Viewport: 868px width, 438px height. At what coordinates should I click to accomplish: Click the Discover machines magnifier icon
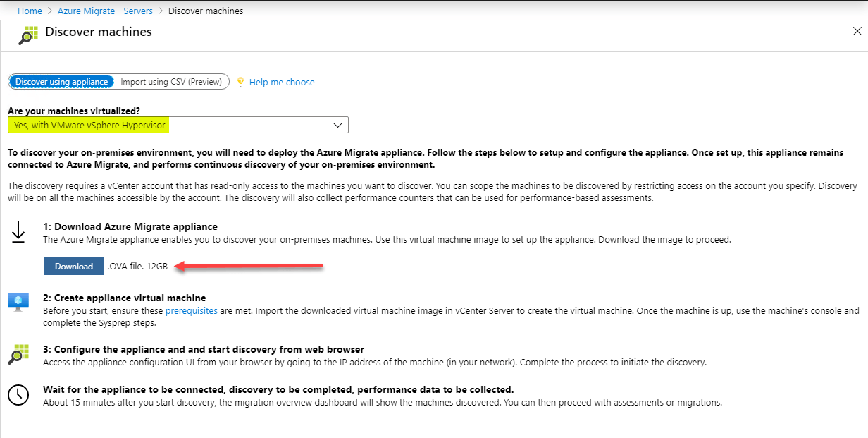[28, 34]
